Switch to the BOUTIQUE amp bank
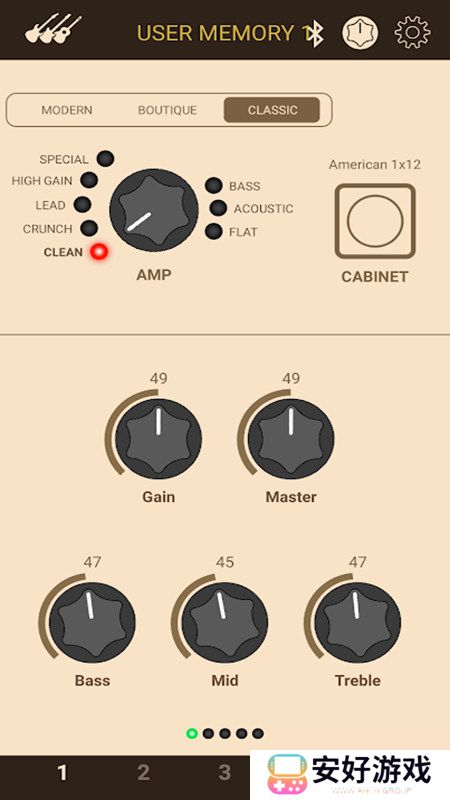The width and height of the screenshot is (450, 800). 167,110
